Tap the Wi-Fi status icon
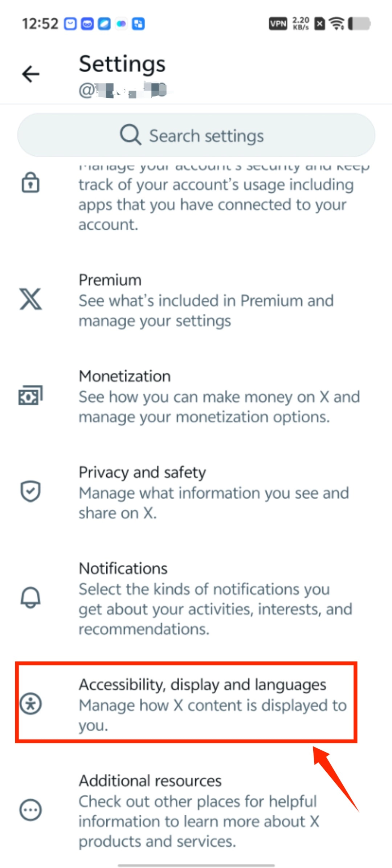The width and height of the screenshot is (392, 868). (x=337, y=24)
